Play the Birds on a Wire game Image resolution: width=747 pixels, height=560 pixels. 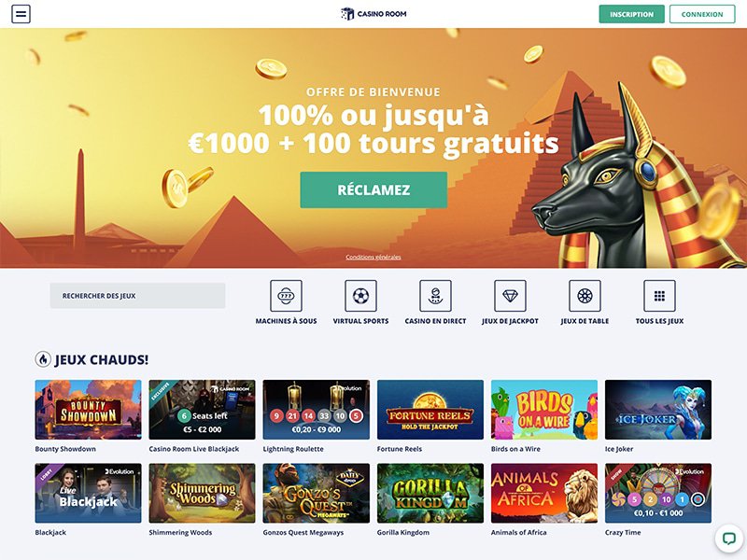[544, 410]
